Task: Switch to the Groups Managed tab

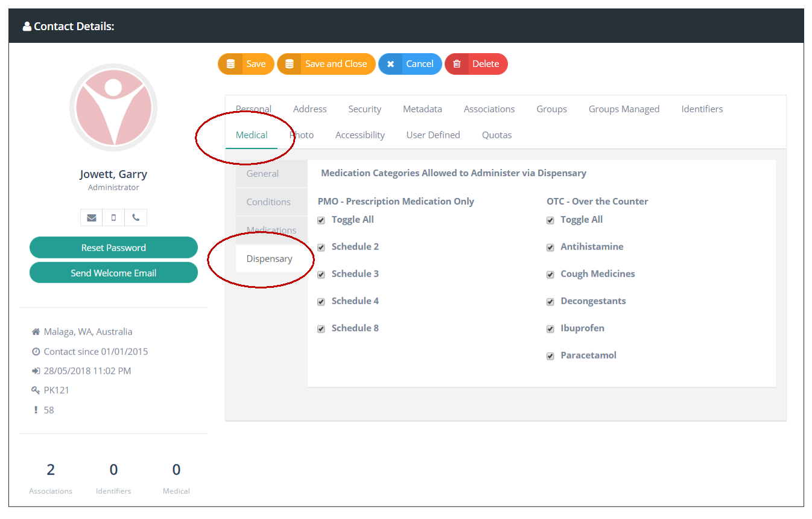Action: (x=624, y=109)
